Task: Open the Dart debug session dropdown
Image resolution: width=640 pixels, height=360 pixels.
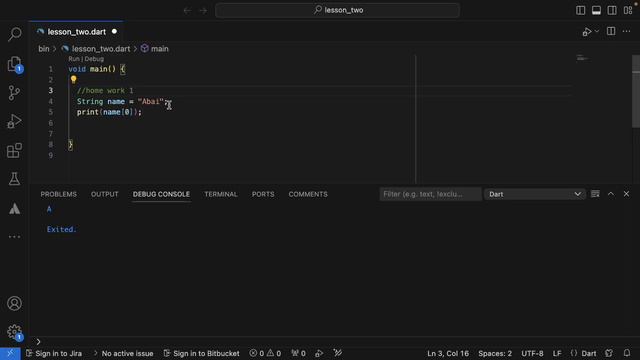Action: point(535,194)
